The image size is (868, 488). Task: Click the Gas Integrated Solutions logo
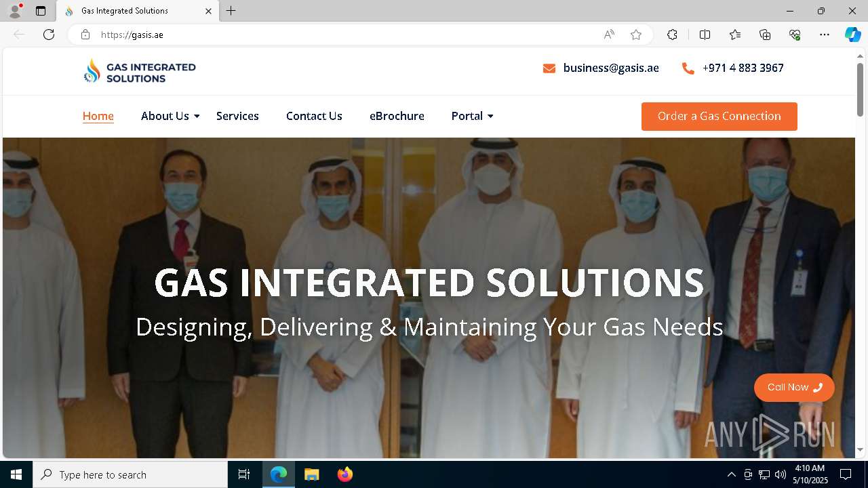pyautogui.click(x=139, y=71)
